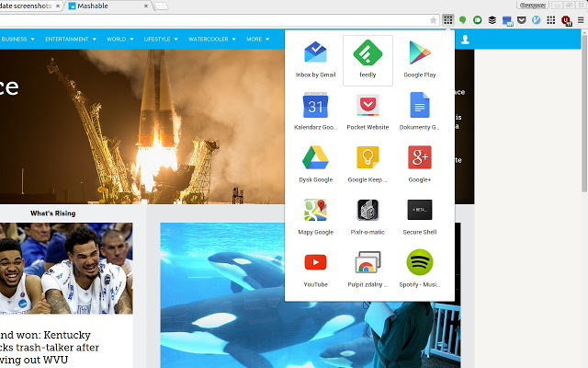This screenshot has height=368, width=588.
Task: Open Google+ app icon
Action: pyautogui.click(x=420, y=166)
